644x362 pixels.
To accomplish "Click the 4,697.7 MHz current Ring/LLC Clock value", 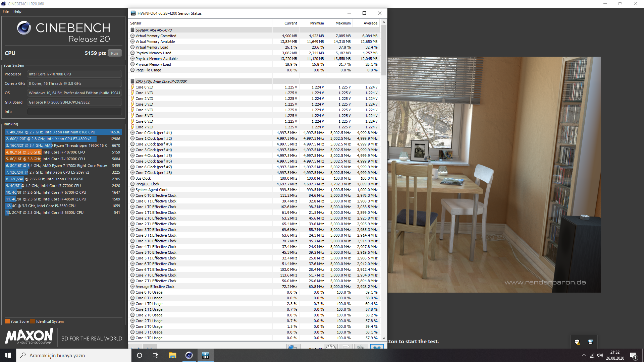I will click(287, 184).
